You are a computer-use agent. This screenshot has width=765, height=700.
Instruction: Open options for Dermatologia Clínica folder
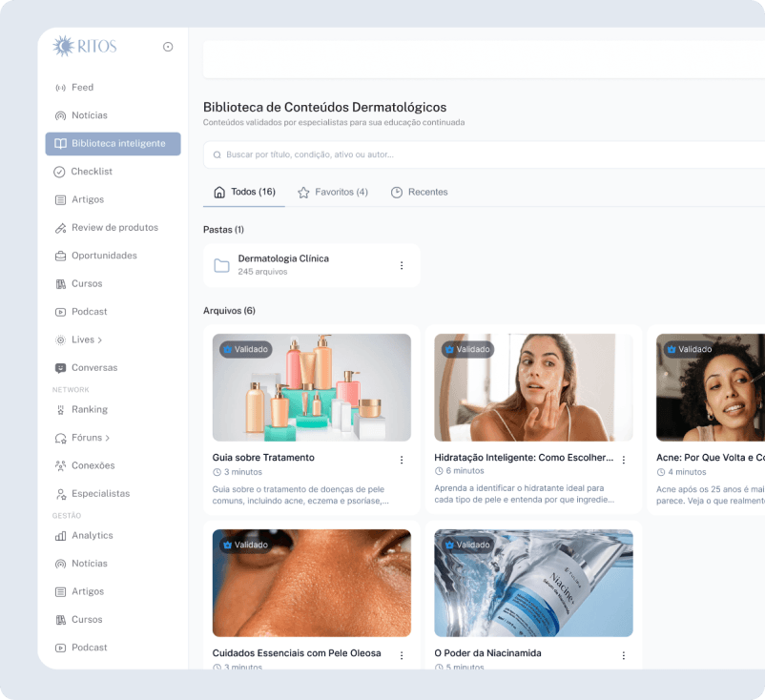coord(402,265)
